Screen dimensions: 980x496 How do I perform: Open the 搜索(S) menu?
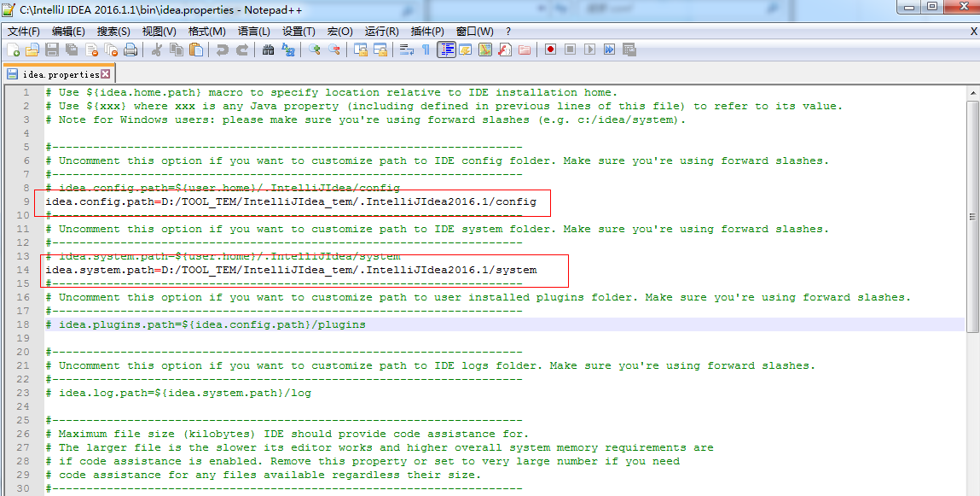coord(113,32)
